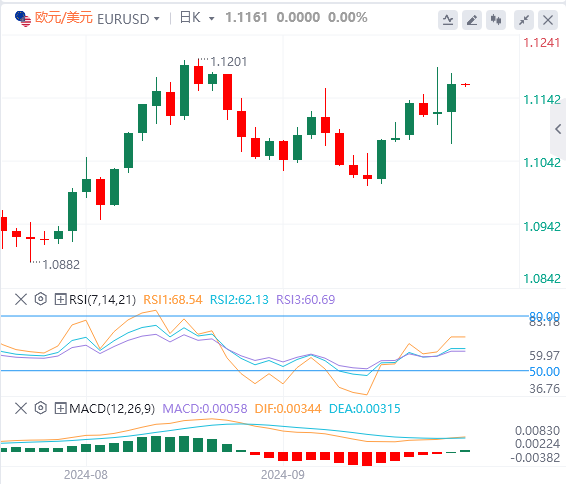Click the 欧元/美元 pair name
566x484 pixels.
[x=64, y=18]
